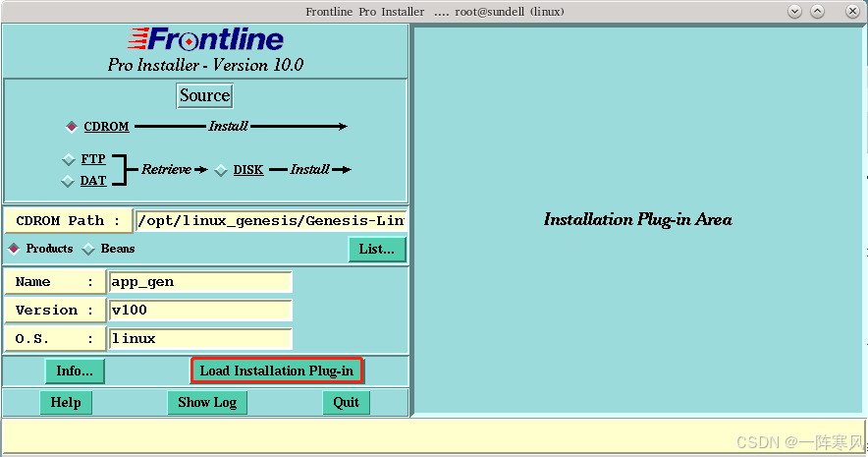Screen dimensions: 868x457
Task: Select the DAT source radio button
Action: [68, 181]
